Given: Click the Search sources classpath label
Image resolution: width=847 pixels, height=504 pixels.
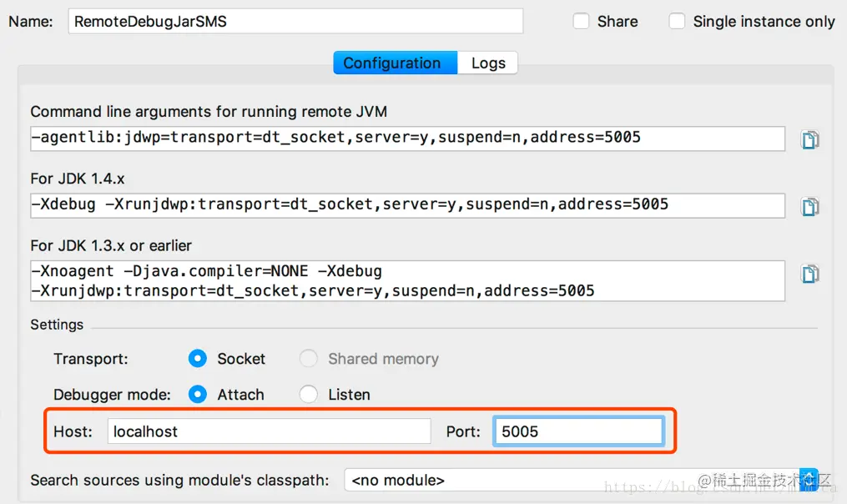Looking at the screenshot, I should pyautogui.click(x=179, y=481).
